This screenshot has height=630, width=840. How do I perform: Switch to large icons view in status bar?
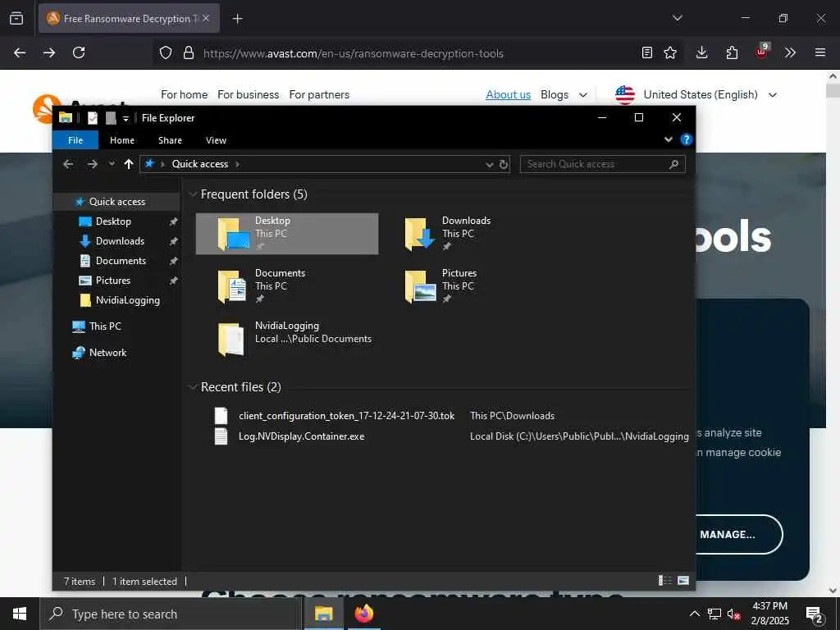pyautogui.click(x=683, y=581)
